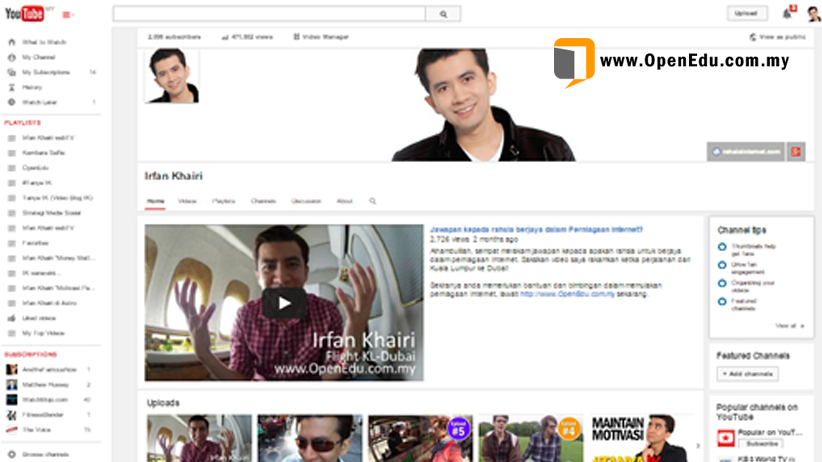
Task: Select the About tab
Action: click(x=344, y=201)
